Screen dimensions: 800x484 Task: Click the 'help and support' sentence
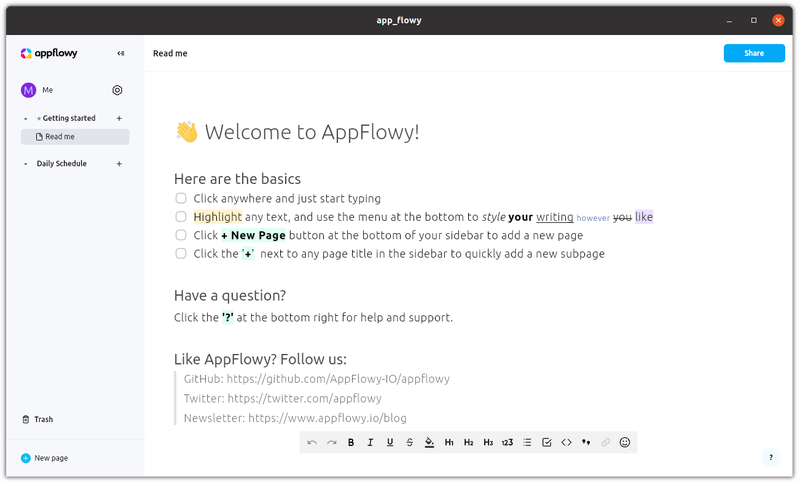coord(313,318)
